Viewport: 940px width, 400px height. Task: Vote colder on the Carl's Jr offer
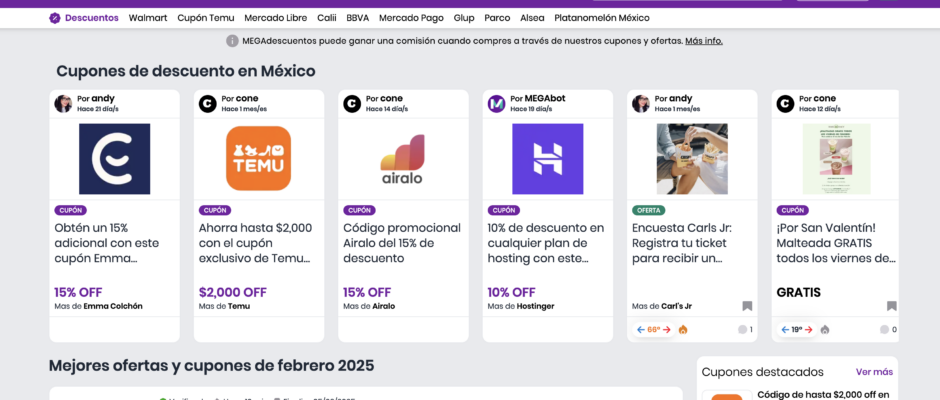[641, 329]
